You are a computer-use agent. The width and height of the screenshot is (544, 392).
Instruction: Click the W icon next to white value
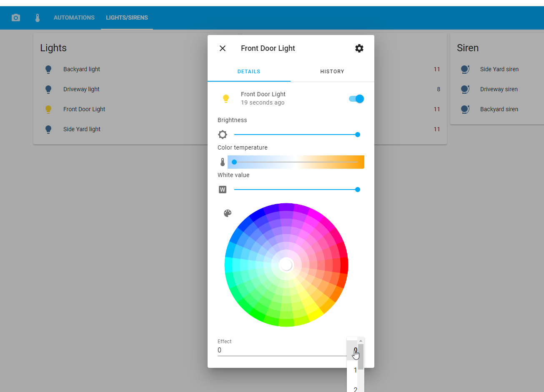click(223, 189)
